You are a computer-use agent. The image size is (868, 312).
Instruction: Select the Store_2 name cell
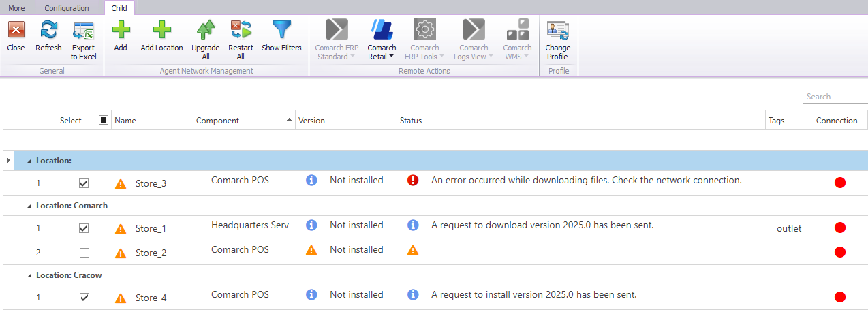[x=151, y=253]
